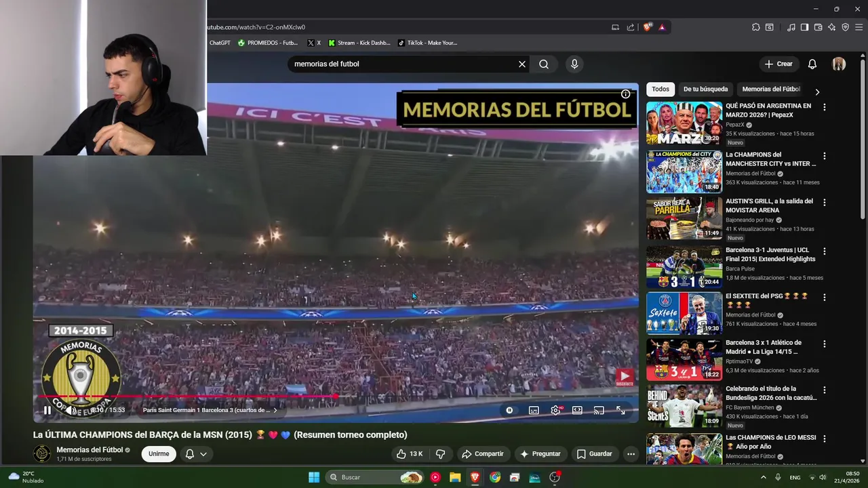Screen dimensions: 868x488
Task: Click the Preguntar button
Action: tap(540, 453)
